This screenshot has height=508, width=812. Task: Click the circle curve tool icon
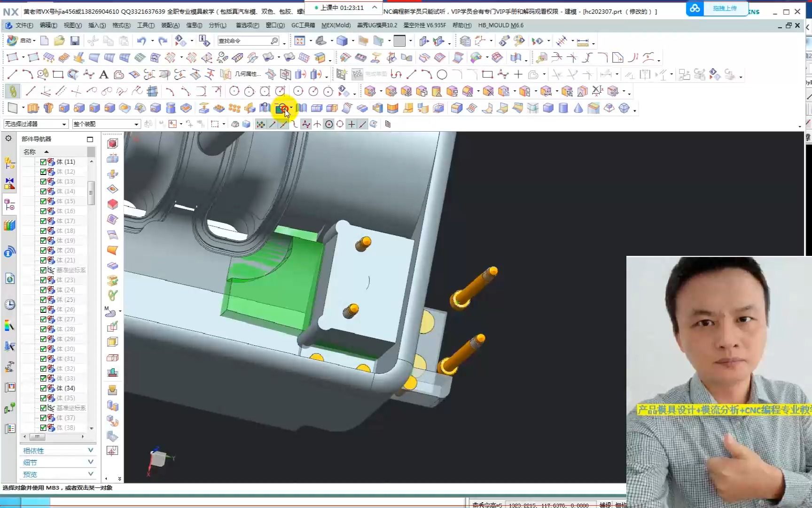[442, 74]
